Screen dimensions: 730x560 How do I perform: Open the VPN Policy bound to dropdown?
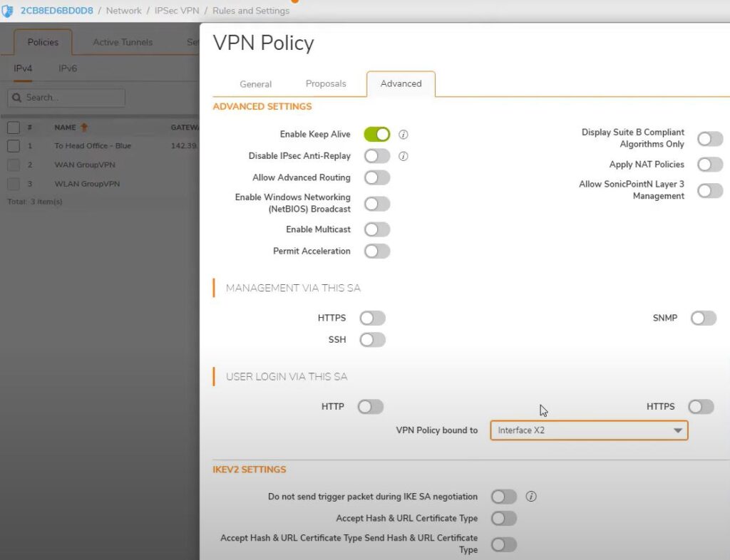coord(589,430)
